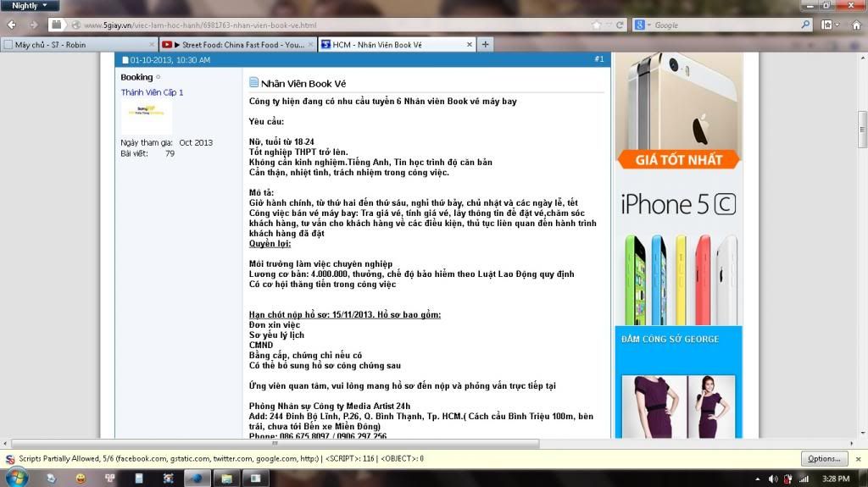Click the horizontal scrollbar thumb
The image size is (868, 487).
point(274,442)
